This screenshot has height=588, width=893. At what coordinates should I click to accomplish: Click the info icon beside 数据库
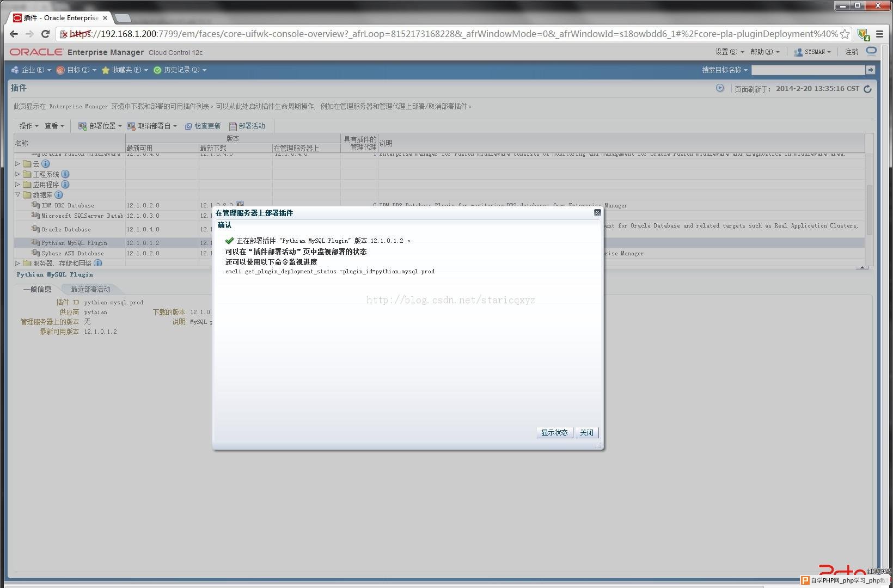59,195
